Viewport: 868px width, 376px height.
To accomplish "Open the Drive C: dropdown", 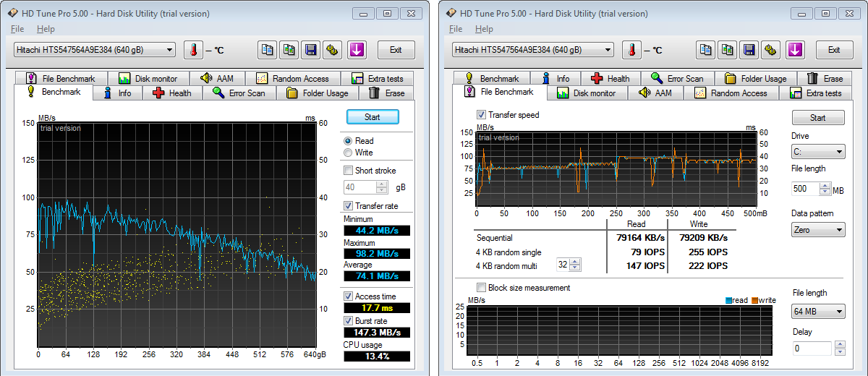I will (818, 152).
